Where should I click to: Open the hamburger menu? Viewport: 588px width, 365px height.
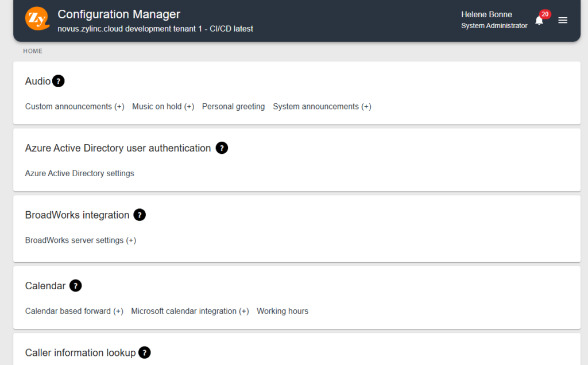pos(563,20)
